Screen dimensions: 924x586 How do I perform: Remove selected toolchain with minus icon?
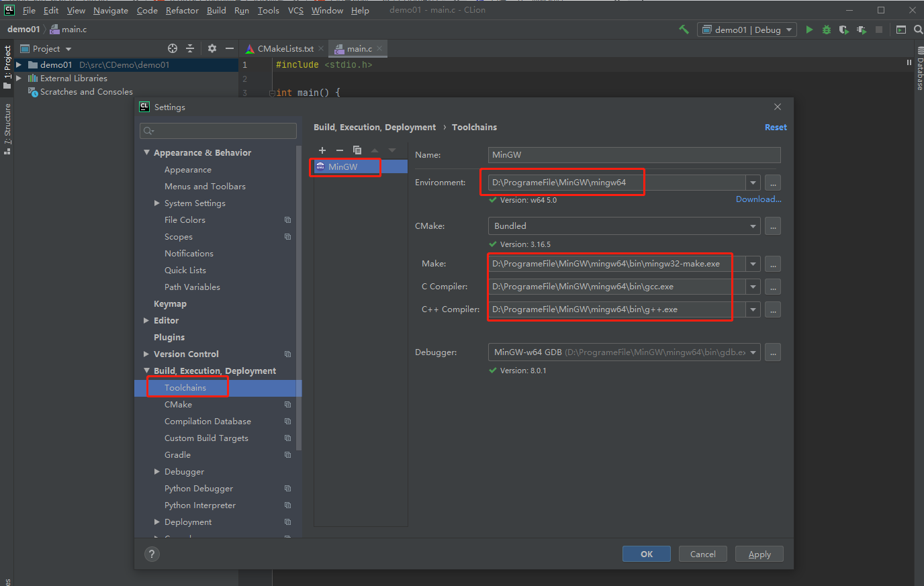click(340, 150)
